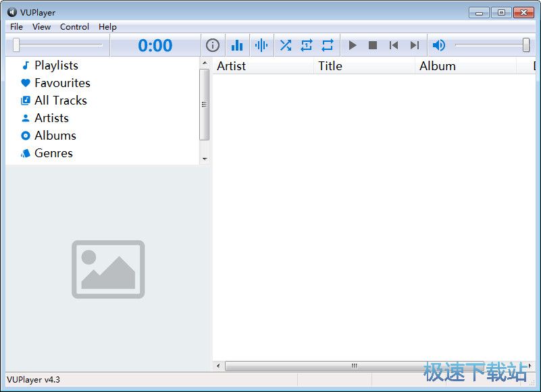
Task: Click the volume speaker icon
Action: [439, 45]
